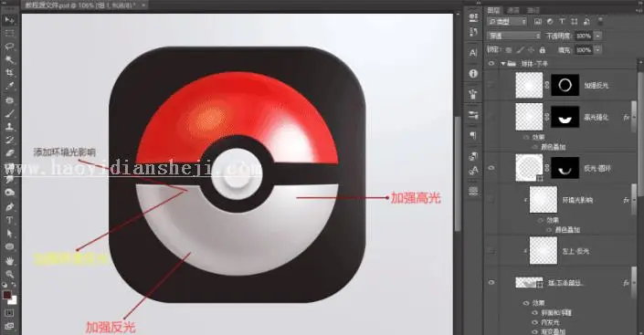The width and height of the screenshot is (644, 335).
Task: Filter layers by adjustment layer icon
Action: pos(550,21)
